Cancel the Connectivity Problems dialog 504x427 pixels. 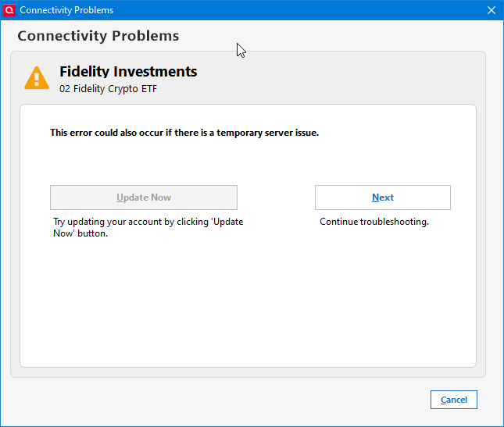(x=454, y=400)
